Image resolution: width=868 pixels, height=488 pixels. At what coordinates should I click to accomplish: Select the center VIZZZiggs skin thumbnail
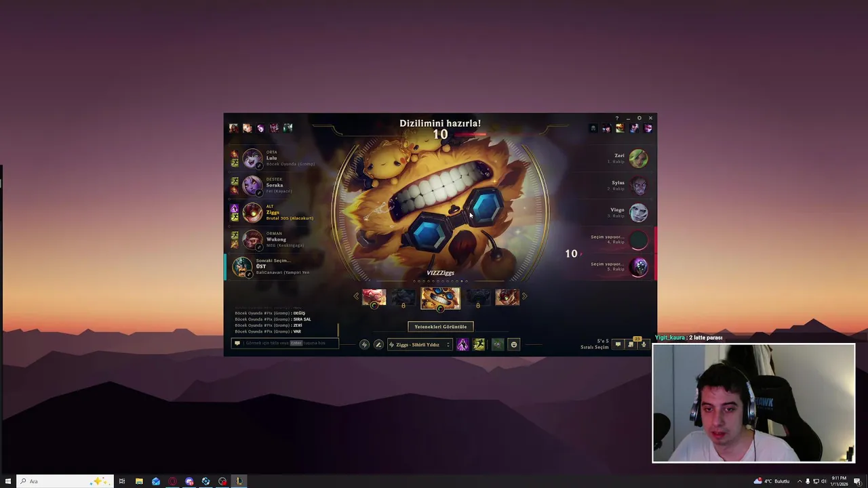(x=440, y=298)
